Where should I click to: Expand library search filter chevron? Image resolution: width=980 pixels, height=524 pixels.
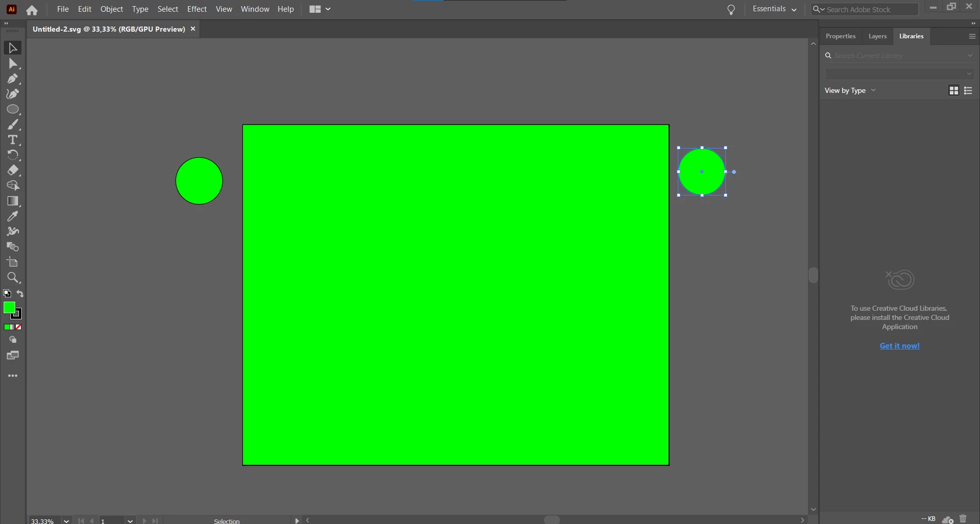(969, 56)
